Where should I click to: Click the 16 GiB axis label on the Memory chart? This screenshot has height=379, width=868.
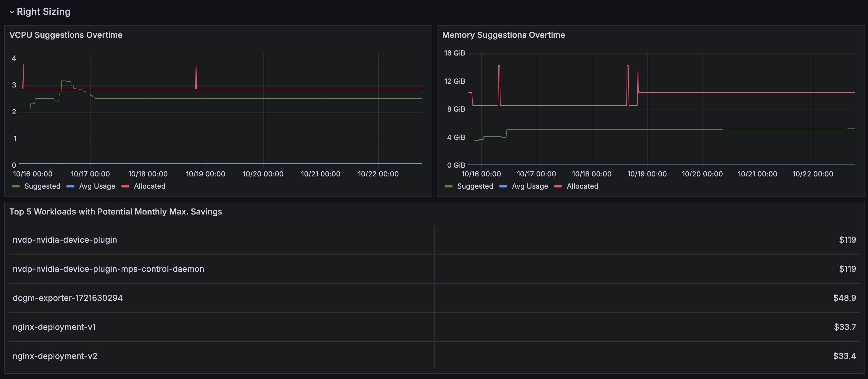click(454, 53)
